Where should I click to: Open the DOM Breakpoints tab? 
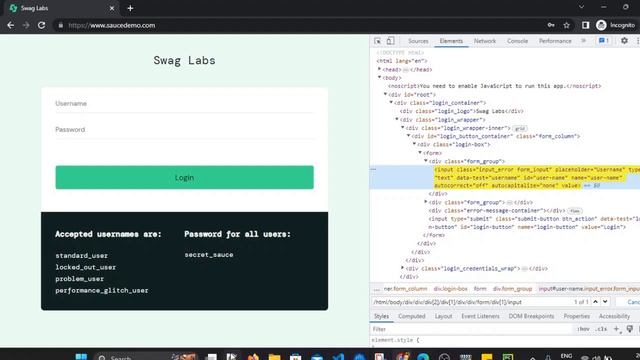[x=531, y=316]
